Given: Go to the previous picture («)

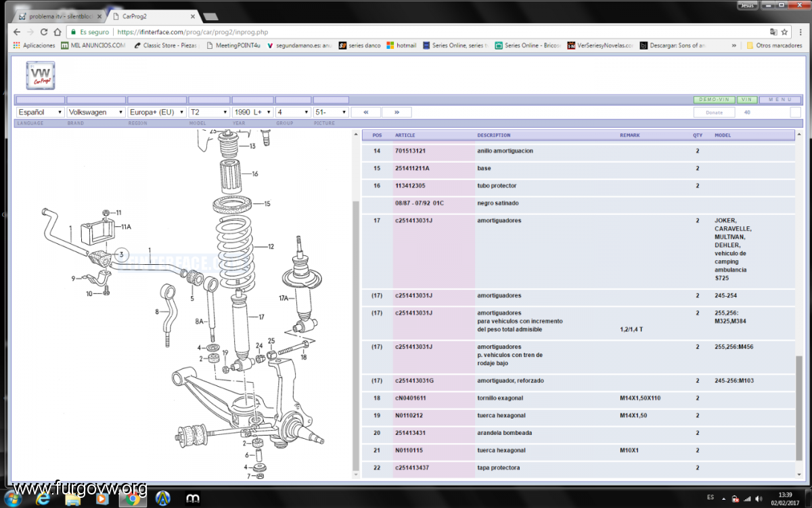Looking at the screenshot, I should [366, 112].
